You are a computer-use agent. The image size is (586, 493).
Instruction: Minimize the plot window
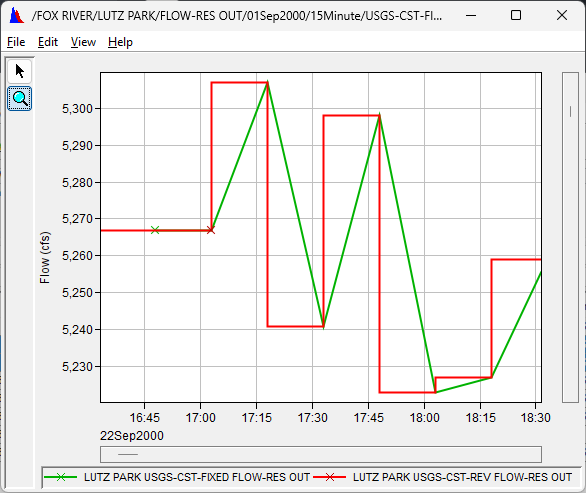pyautogui.click(x=471, y=15)
